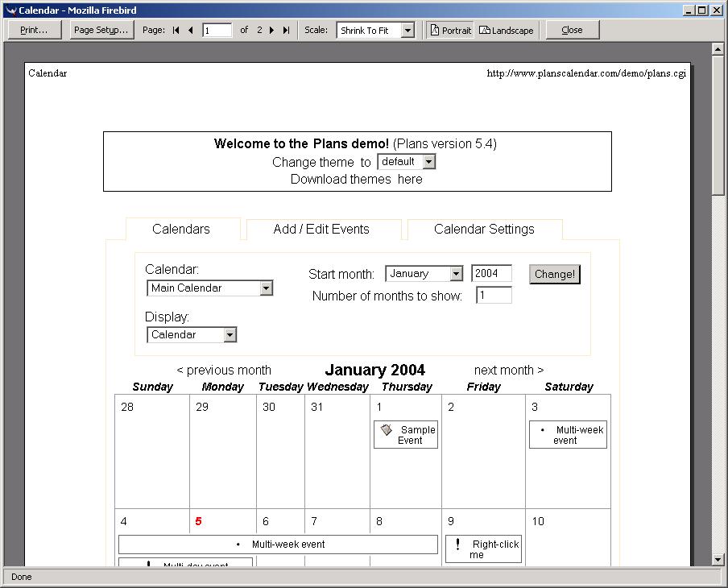Select the Calendar Settings tab

tap(484, 229)
